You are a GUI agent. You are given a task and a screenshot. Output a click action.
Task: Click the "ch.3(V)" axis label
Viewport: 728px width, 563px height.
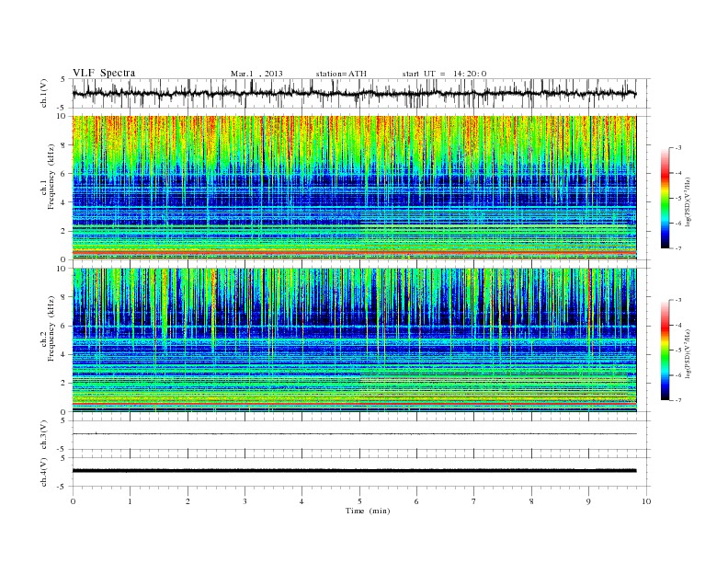coord(43,435)
